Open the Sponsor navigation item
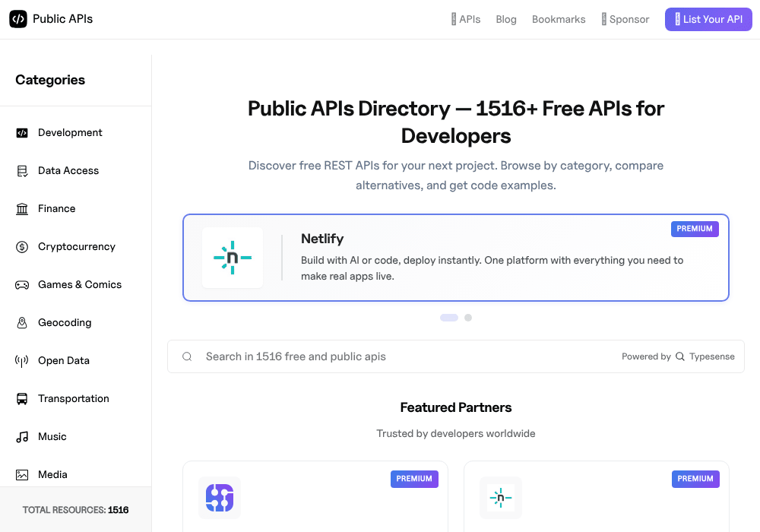 click(625, 20)
